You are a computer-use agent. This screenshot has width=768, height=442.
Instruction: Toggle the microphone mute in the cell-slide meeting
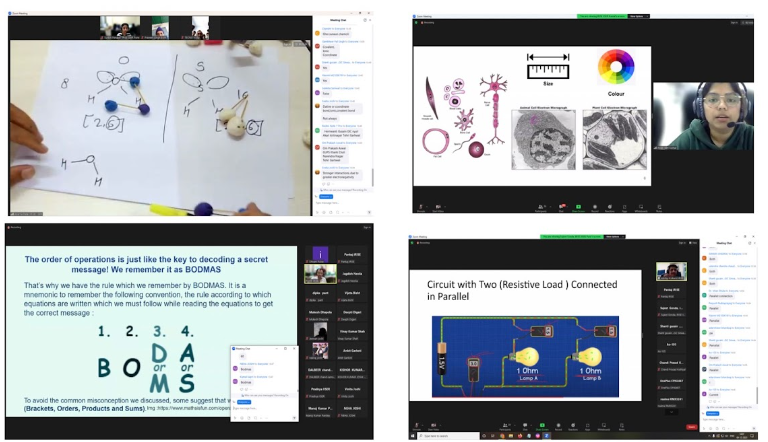[x=420, y=206]
